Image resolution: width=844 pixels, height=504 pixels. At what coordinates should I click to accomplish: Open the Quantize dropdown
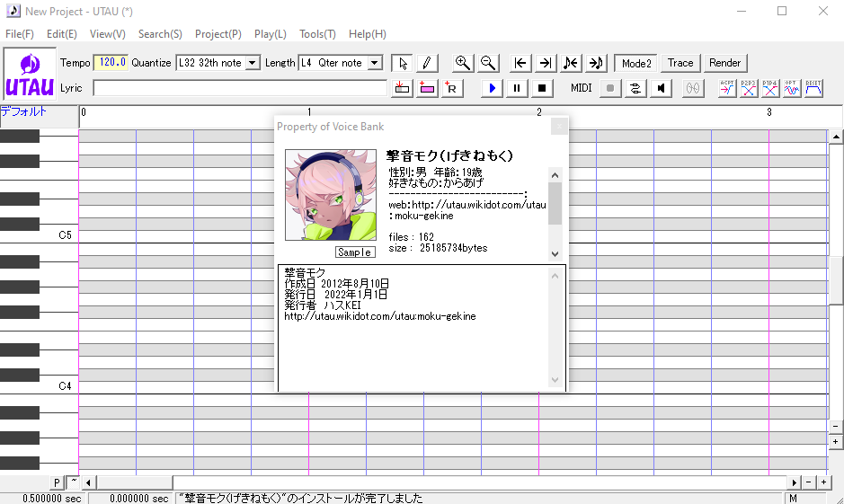[x=252, y=63]
